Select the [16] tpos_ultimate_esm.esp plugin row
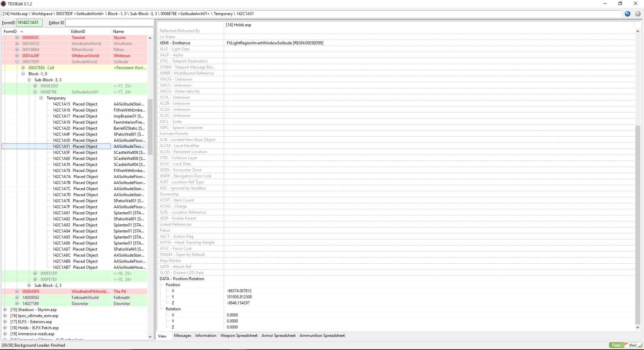Viewport: 644px width, 350px height. click(x=75, y=316)
